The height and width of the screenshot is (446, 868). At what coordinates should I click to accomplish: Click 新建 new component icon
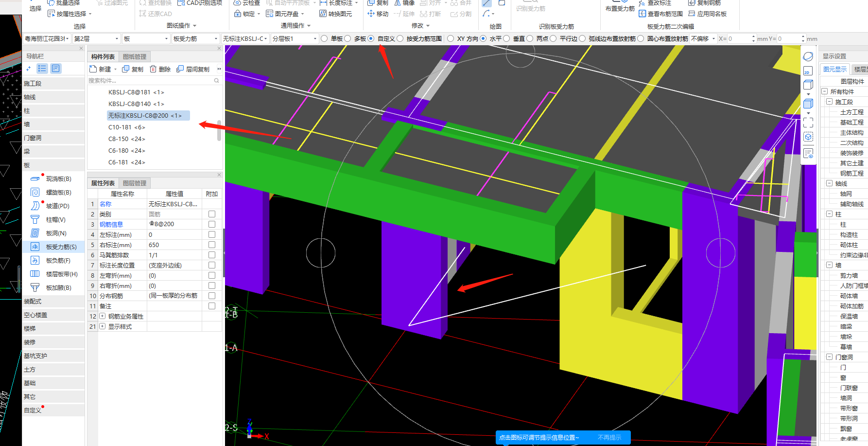point(93,69)
